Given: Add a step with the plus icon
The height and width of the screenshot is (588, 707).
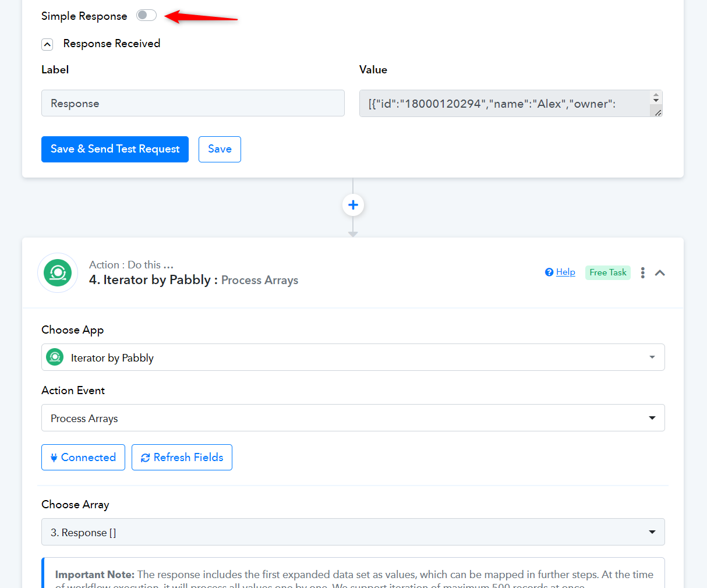Looking at the screenshot, I should [353, 205].
